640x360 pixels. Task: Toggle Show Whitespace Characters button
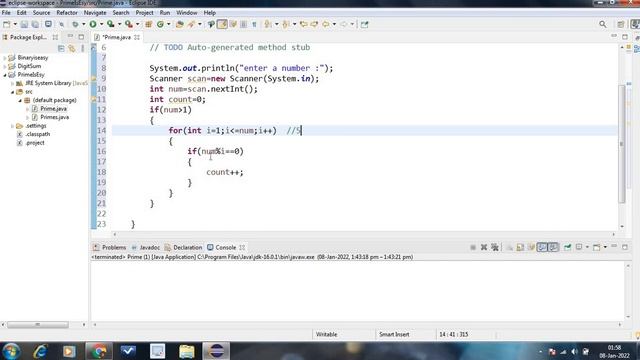254,24
